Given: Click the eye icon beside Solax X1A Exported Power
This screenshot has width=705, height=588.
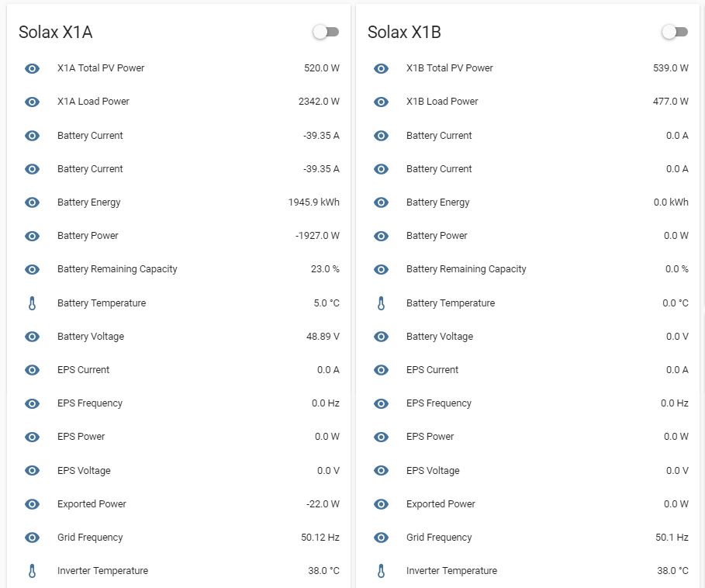Looking at the screenshot, I should tap(32, 504).
